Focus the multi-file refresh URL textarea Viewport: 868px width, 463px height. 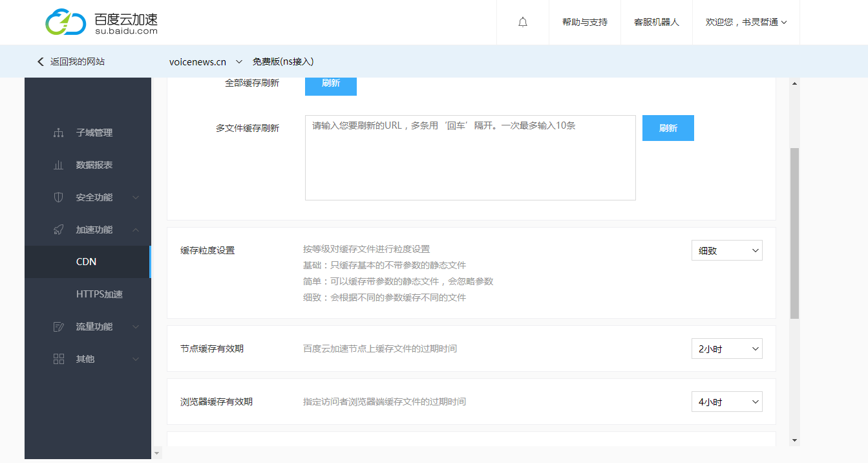(x=471, y=158)
